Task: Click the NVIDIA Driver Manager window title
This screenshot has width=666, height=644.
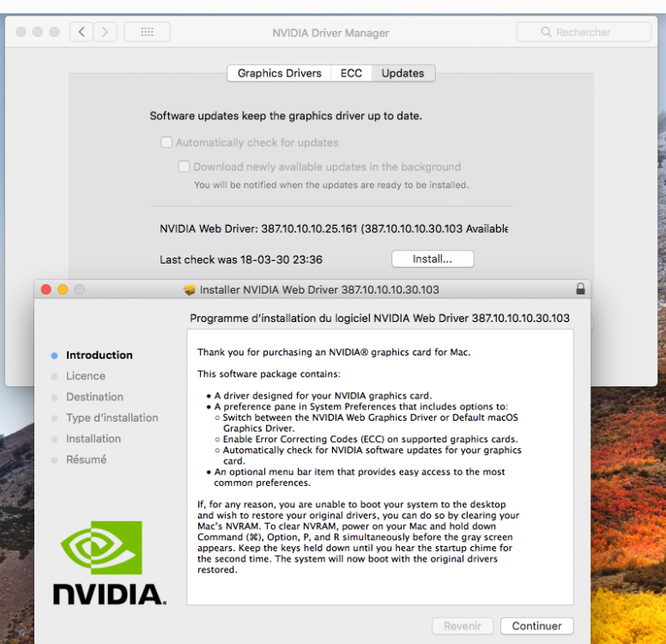Action: click(330, 33)
